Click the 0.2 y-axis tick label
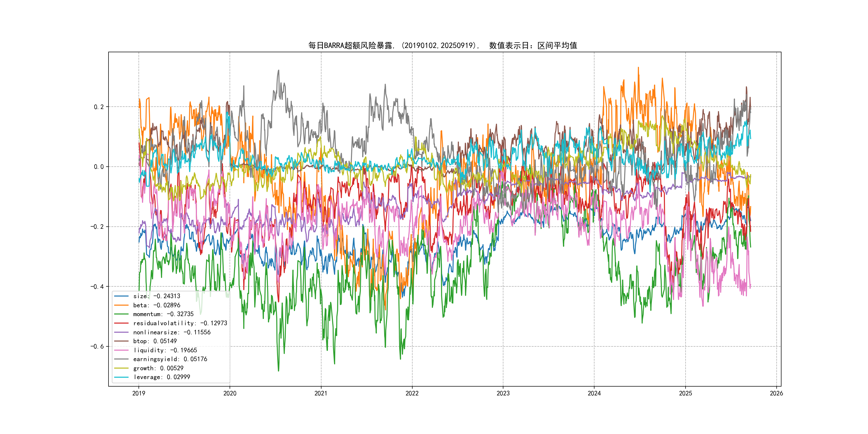Screen dimensions: 868x434 point(99,107)
